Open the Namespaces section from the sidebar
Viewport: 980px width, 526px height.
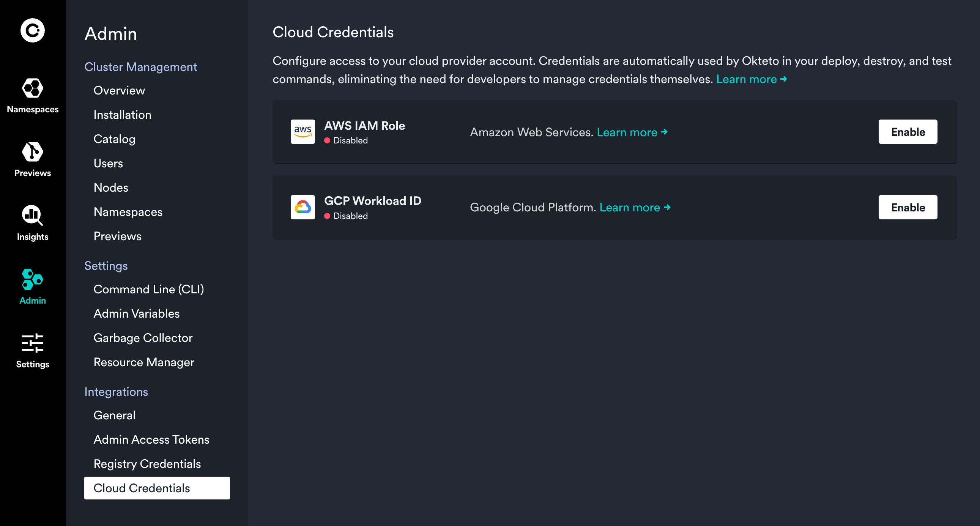pos(33,95)
